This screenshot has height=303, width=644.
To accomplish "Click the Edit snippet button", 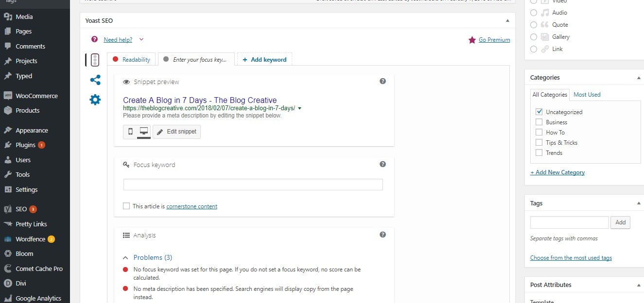I will click(176, 132).
